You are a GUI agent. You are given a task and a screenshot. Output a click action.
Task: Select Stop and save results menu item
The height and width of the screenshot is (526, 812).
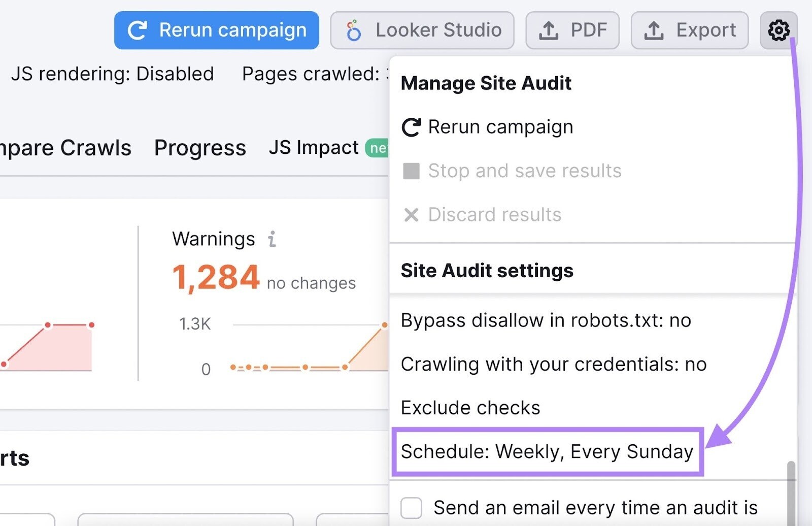512,171
